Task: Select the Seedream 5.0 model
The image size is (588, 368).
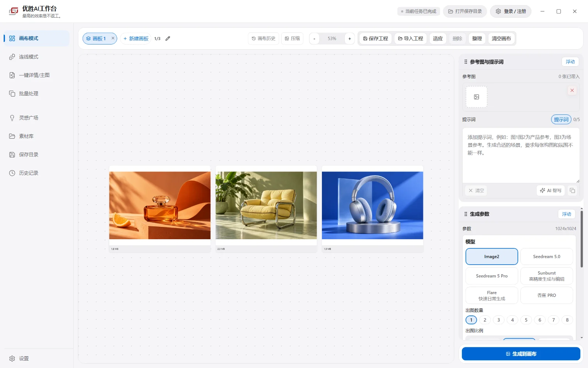Action: (x=546, y=256)
